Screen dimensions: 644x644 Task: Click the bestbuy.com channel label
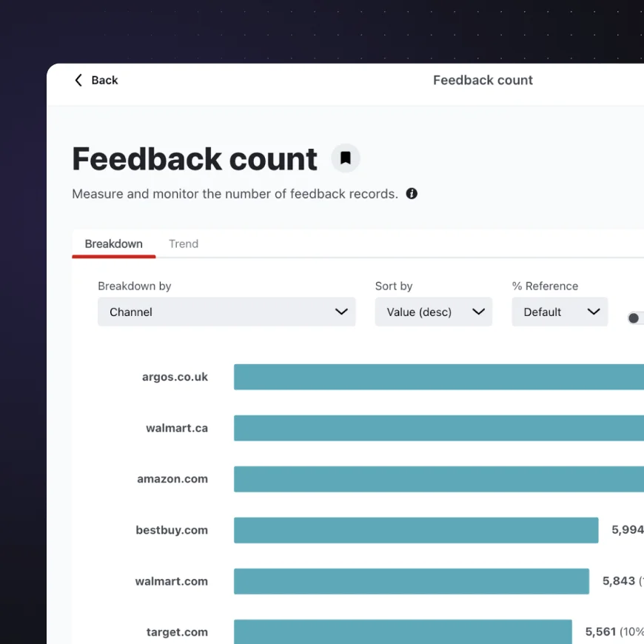point(172,530)
